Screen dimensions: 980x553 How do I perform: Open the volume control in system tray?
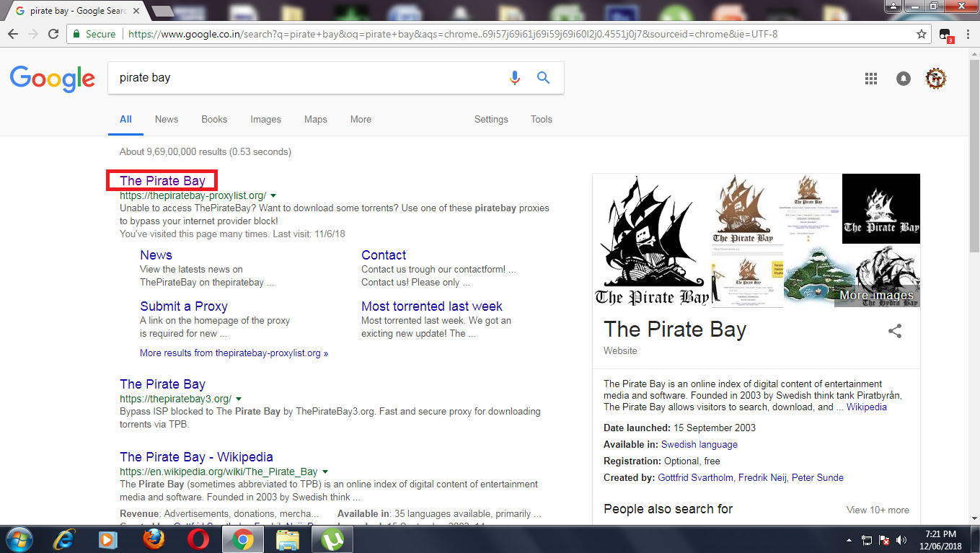coord(901,540)
